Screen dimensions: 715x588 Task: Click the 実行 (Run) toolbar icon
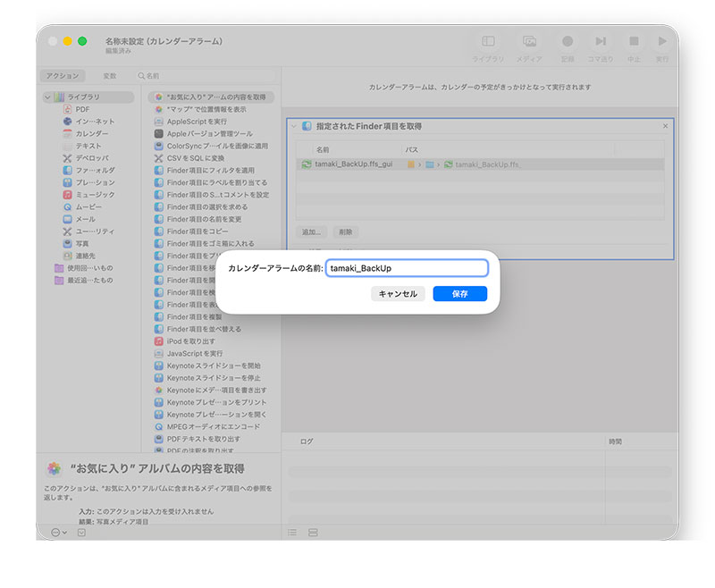coord(662,42)
